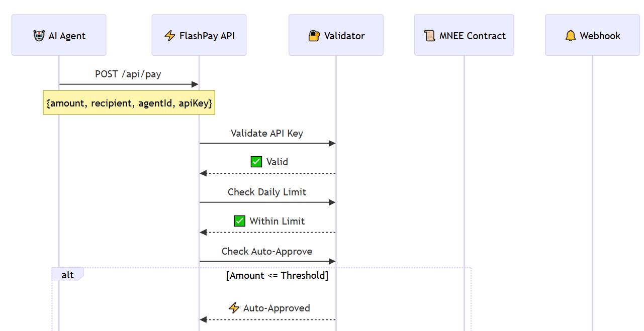644x331 pixels.
Task: Click the Check Auto-Approve message label
Action: pos(267,251)
